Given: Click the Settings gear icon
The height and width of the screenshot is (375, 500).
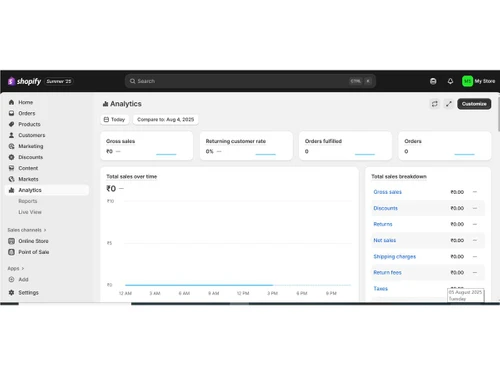Looking at the screenshot, I should tap(11, 292).
